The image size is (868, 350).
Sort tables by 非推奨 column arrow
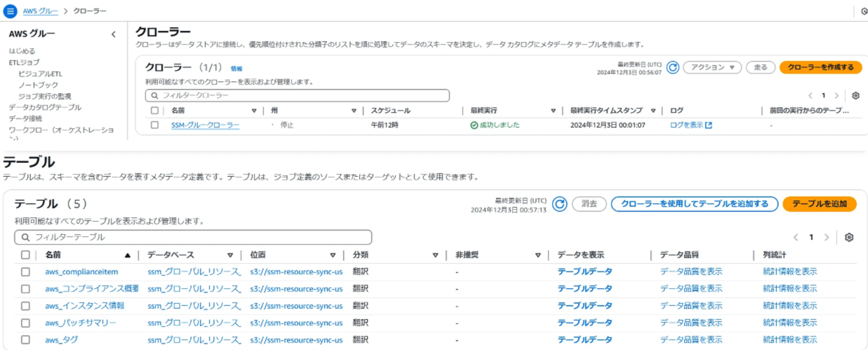tap(538, 255)
